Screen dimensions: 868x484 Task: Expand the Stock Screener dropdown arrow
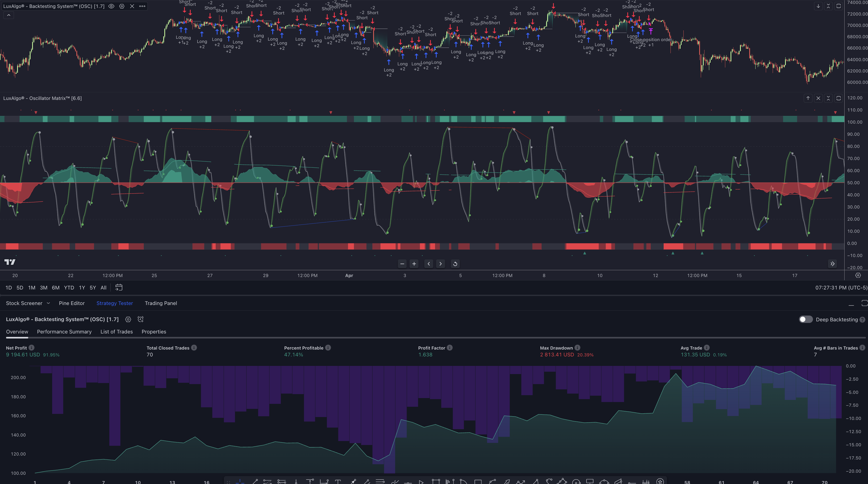point(48,303)
